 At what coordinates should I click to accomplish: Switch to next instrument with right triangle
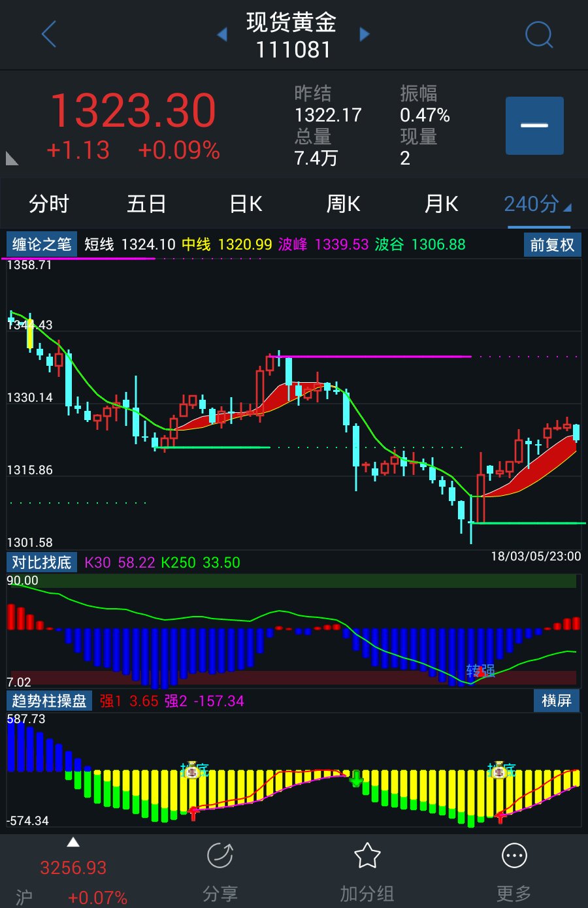point(365,34)
